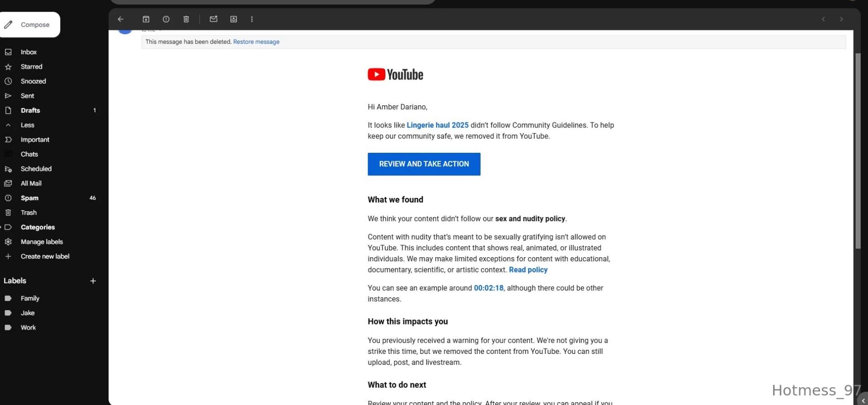Go to the older message arrow
868x405 pixels.
(841, 19)
